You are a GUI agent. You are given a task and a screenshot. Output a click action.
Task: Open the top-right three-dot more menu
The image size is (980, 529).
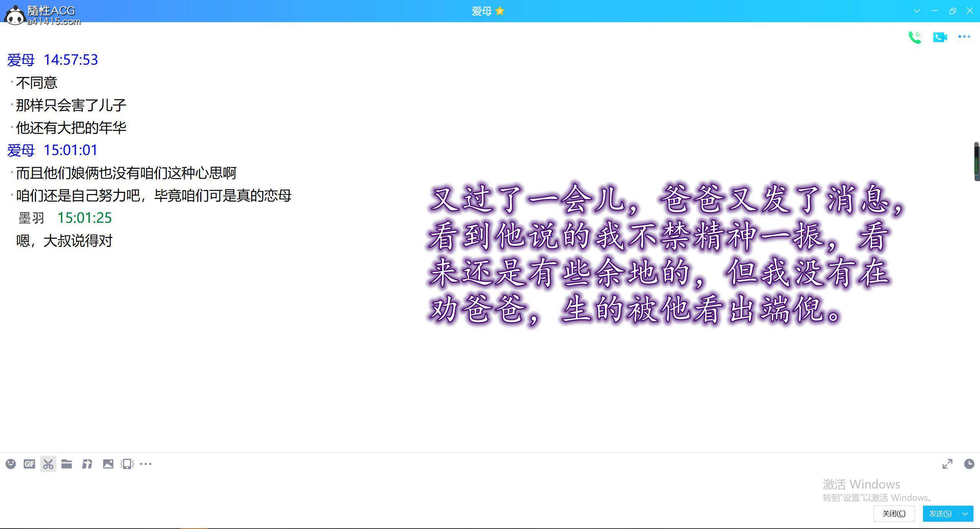click(964, 37)
